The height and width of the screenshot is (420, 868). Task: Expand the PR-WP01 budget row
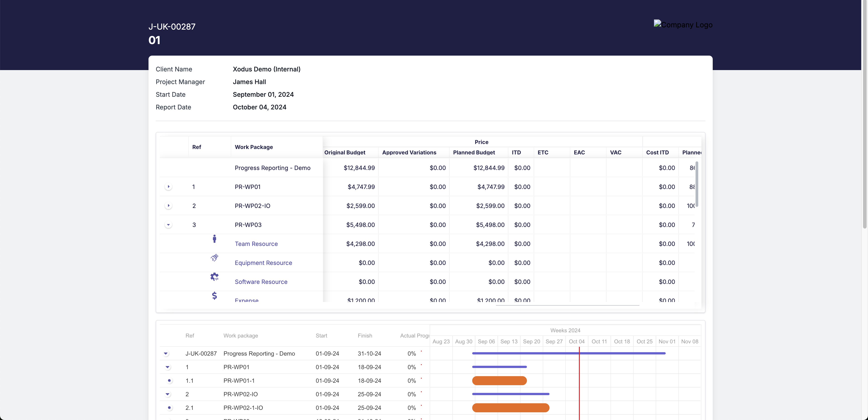pos(168,186)
